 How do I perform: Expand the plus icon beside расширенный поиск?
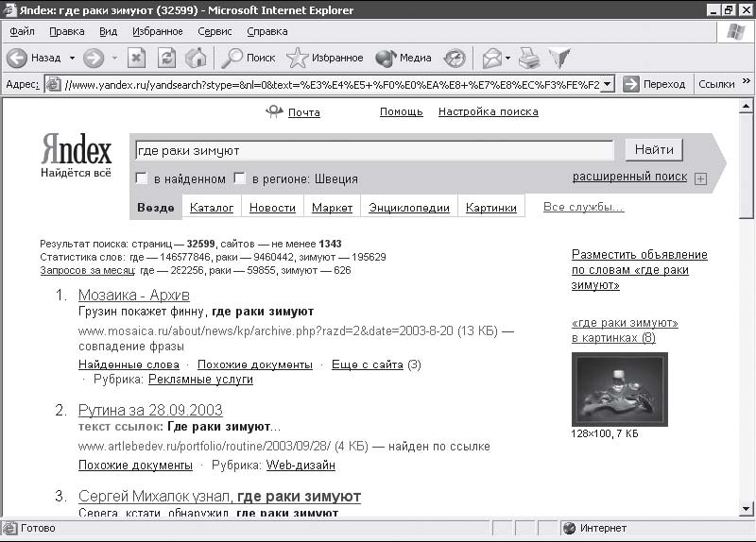700,178
